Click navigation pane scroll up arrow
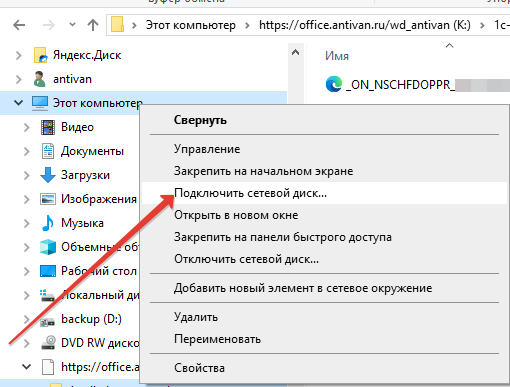Screen dimensions: 510x387 295,53
